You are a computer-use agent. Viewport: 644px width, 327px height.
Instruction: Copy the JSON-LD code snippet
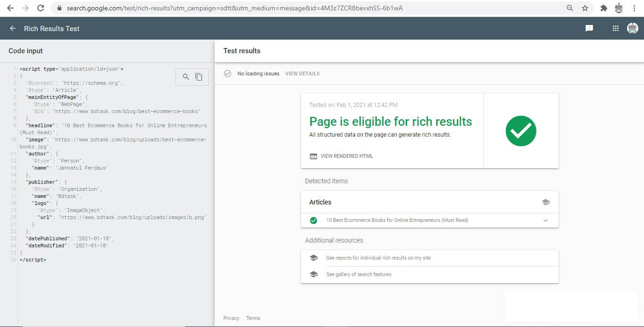click(x=199, y=76)
